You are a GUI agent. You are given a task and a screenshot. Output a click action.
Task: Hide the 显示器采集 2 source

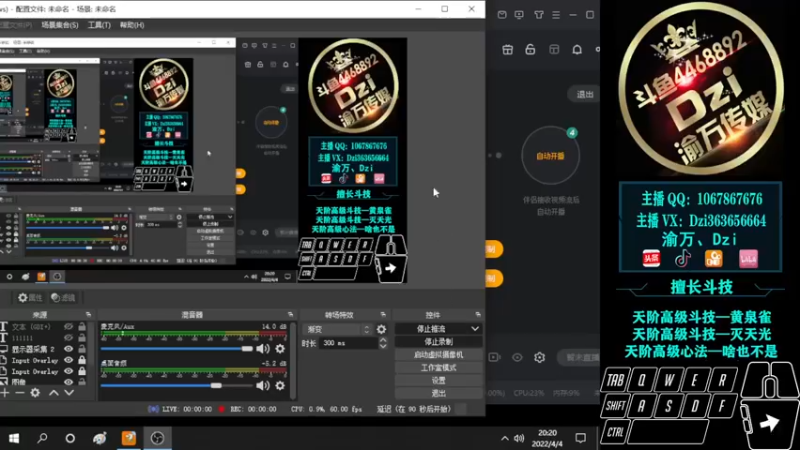[68, 349]
